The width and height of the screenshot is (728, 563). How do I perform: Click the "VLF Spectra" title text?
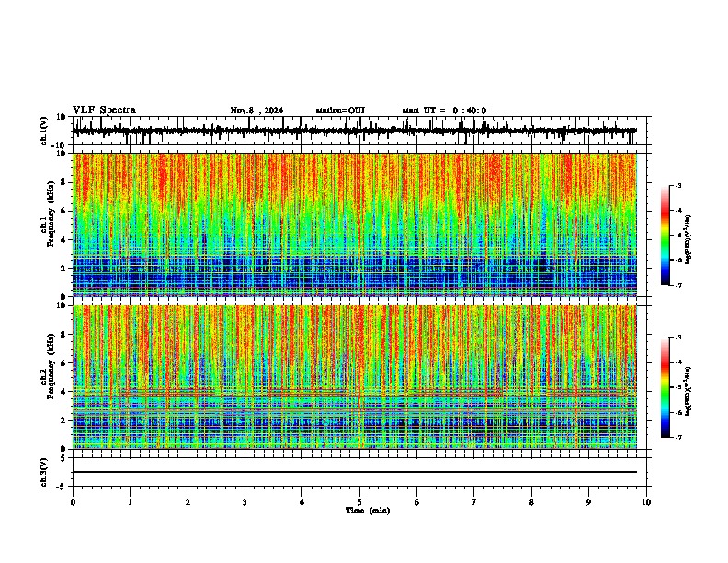pyautogui.click(x=104, y=110)
